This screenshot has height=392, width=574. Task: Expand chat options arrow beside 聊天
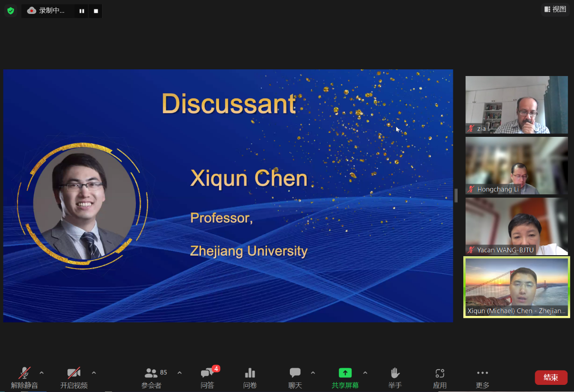pyautogui.click(x=313, y=373)
